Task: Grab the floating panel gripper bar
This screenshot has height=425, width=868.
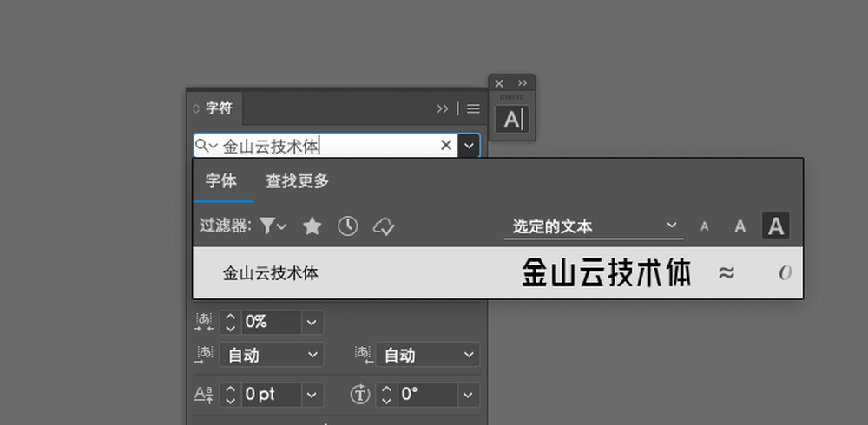Action: click(x=511, y=97)
